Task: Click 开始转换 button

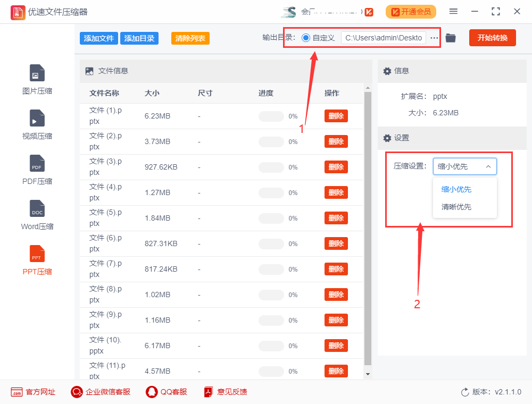Action: pos(492,38)
